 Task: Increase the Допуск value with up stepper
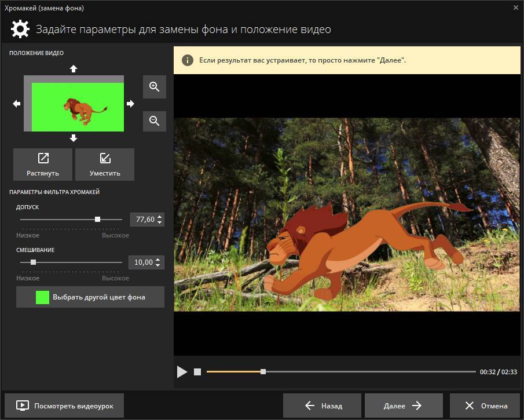(x=160, y=217)
